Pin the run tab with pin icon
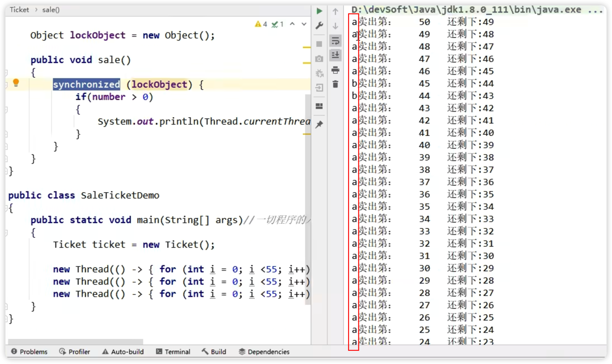612x364 pixels. pyautogui.click(x=319, y=124)
